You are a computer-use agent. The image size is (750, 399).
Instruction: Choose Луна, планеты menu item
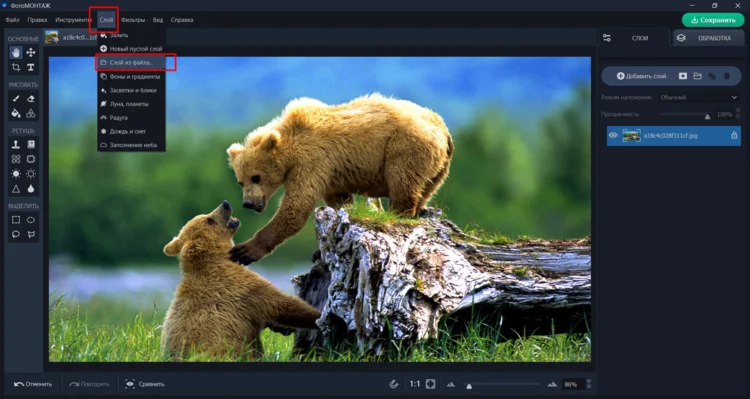click(x=132, y=104)
